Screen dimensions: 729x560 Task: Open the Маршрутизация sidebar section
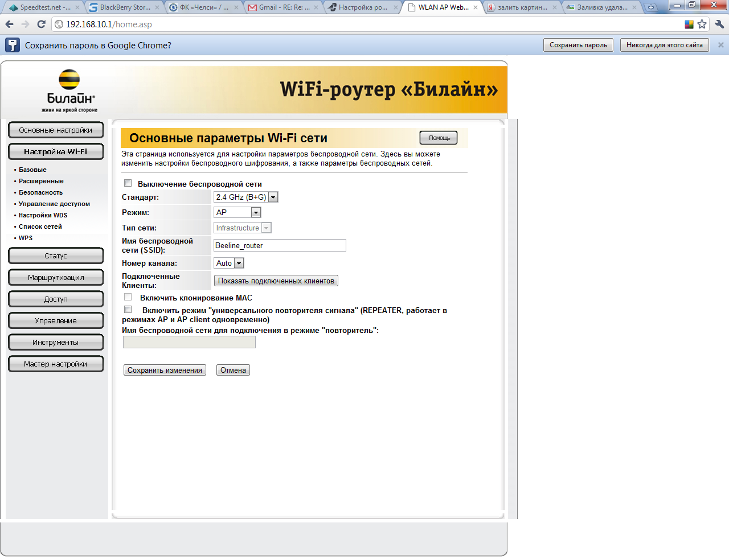coord(56,277)
